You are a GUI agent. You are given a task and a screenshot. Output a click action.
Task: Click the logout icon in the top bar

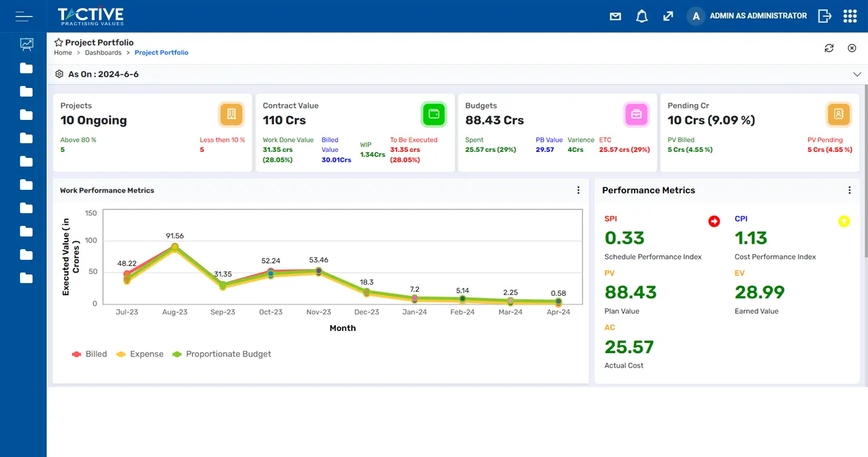(x=825, y=15)
